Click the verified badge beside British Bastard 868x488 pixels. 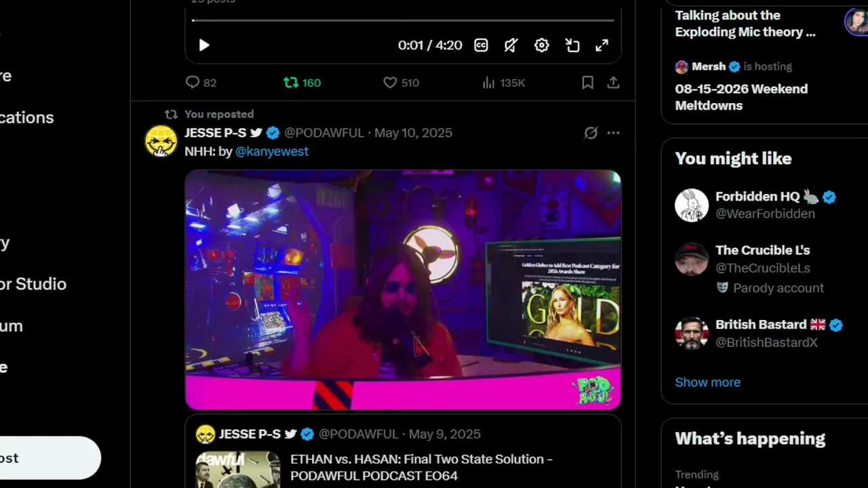(835, 325)
